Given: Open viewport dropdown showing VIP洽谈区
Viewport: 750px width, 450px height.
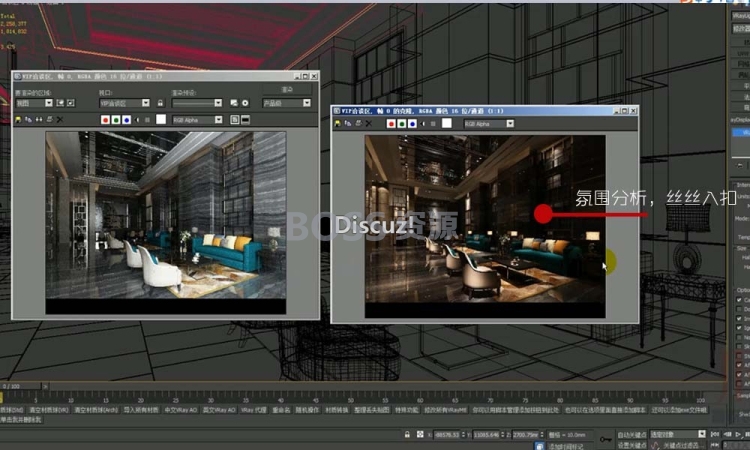Looking at the screenshot, I should click(124, 103).
